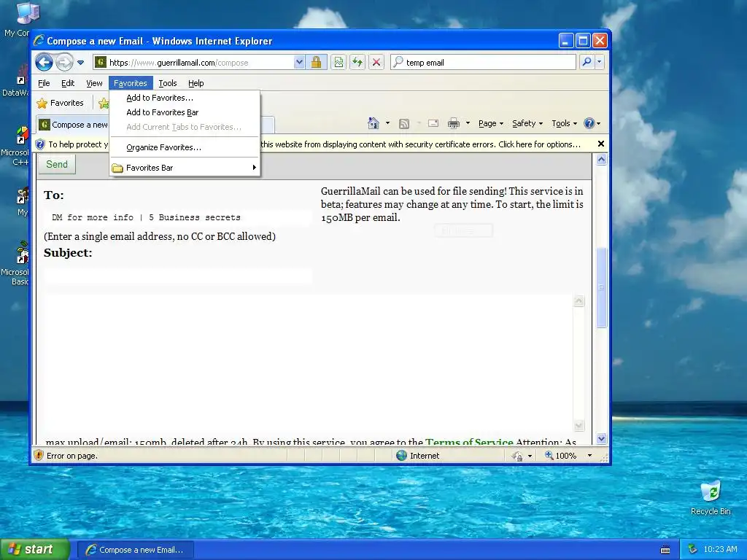This screenshot has height=560, width=747.
Task: Select 'Add to Favorites Bar' menu entry
Action: click(185, 112)
